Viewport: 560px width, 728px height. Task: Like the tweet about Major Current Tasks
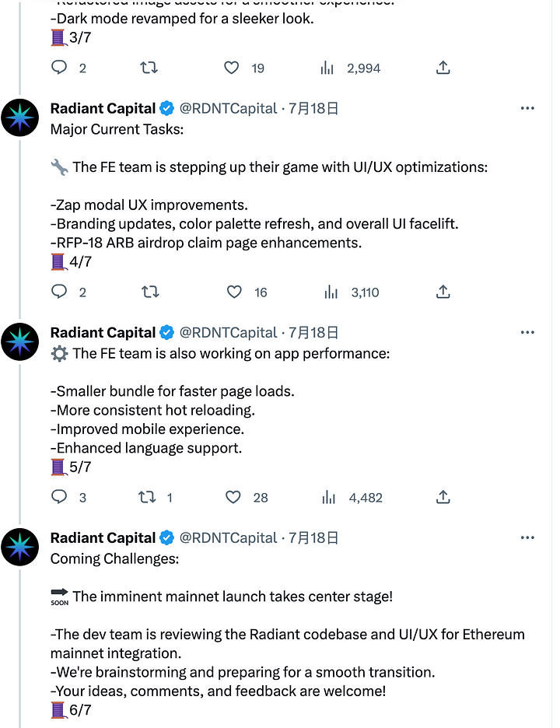(x=234, y=292)
